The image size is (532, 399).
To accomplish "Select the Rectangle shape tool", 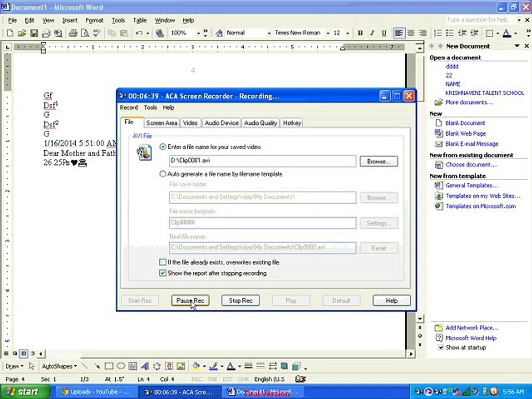I will 109,366.
